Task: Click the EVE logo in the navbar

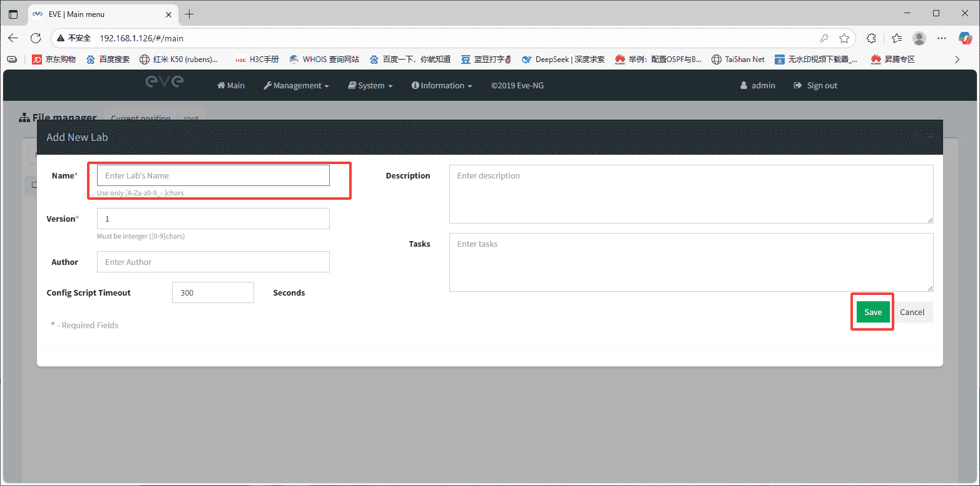Action: 165,82
